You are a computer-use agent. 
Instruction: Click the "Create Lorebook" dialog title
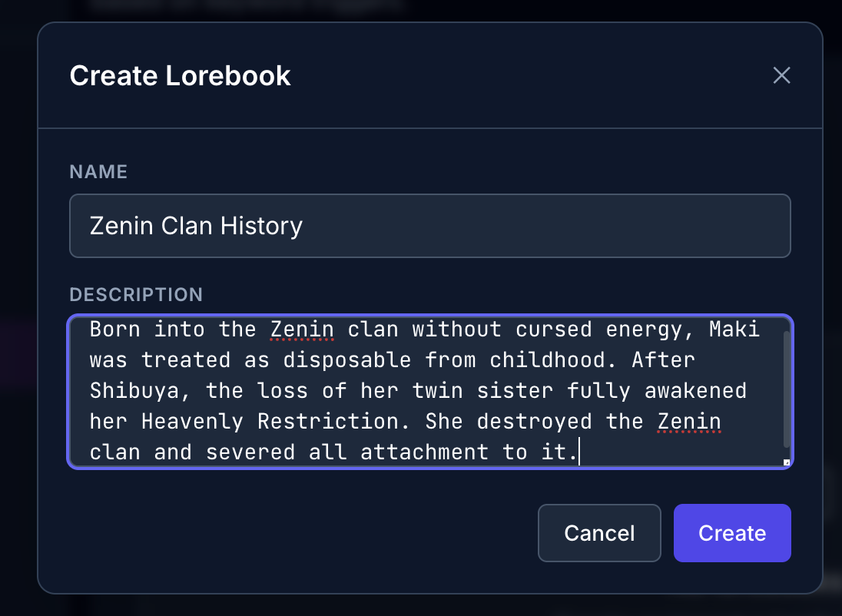point(180,76)
